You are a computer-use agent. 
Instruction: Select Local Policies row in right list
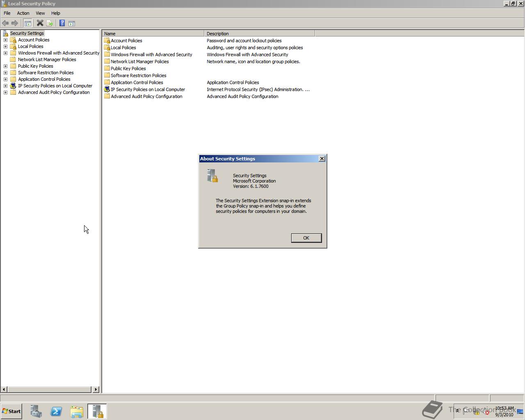pos(123,48)
